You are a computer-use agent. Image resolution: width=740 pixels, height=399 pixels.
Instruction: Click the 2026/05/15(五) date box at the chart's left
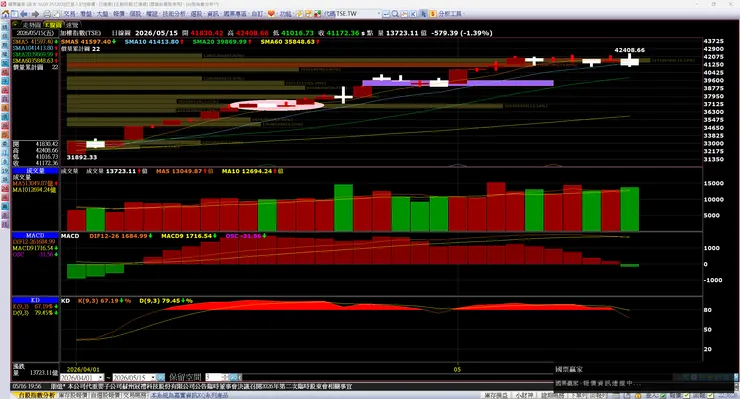pos(34,33)
